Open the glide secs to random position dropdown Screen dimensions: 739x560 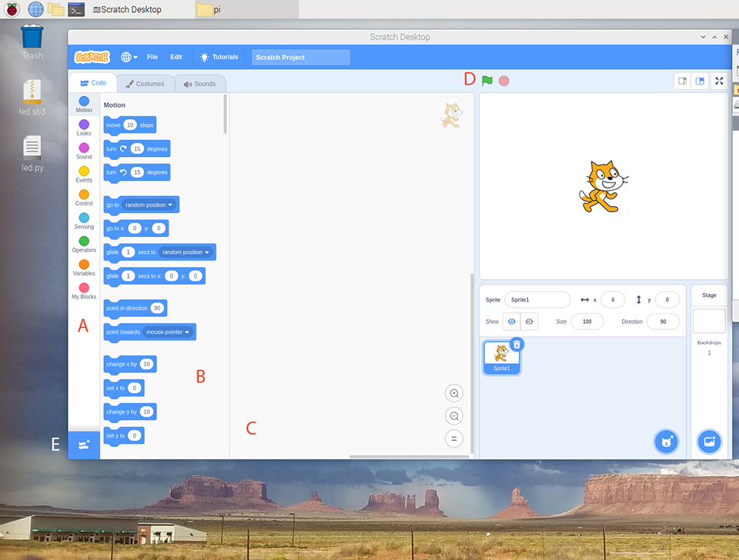coord(186,252)
